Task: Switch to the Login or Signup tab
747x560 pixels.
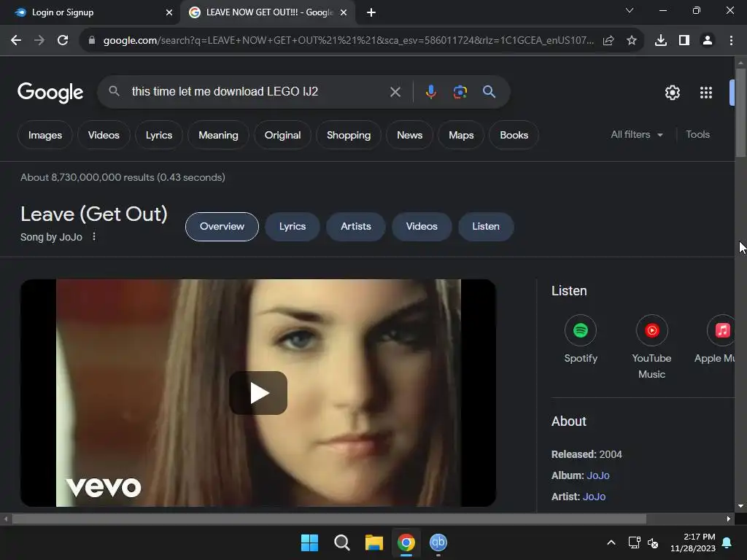Action: [90, 12]
